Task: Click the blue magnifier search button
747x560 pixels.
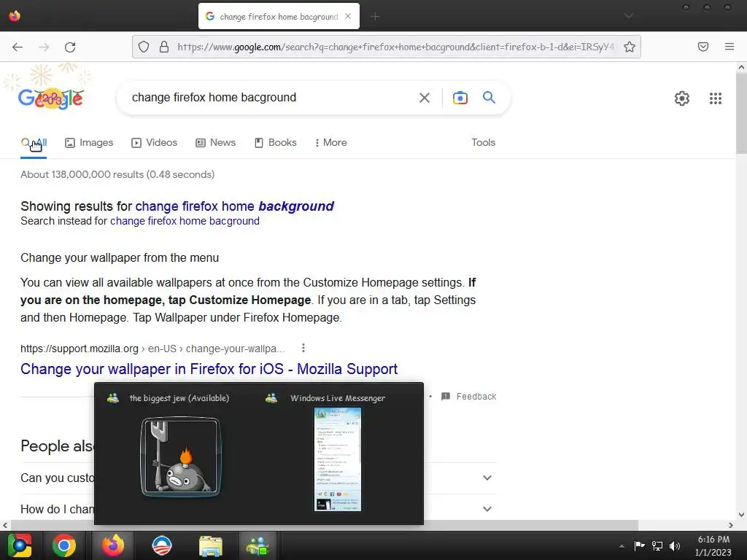Action: click(x=489, y=97)
